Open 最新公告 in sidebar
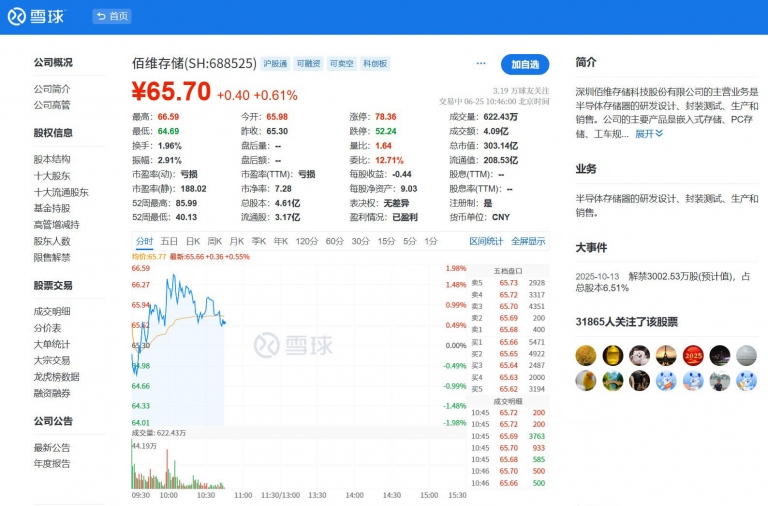Image resolution: width=768 pixels, height=506 pixels. pos(52,447)
